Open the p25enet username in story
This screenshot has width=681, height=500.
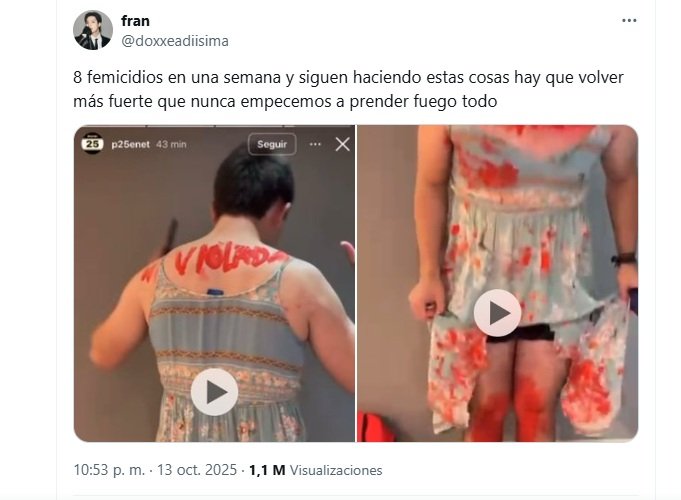[x=130, y=144]
